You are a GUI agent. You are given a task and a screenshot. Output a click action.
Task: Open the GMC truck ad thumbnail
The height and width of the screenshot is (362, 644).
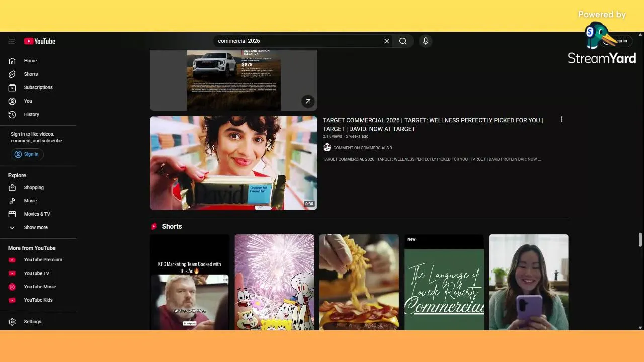point(233,80)
